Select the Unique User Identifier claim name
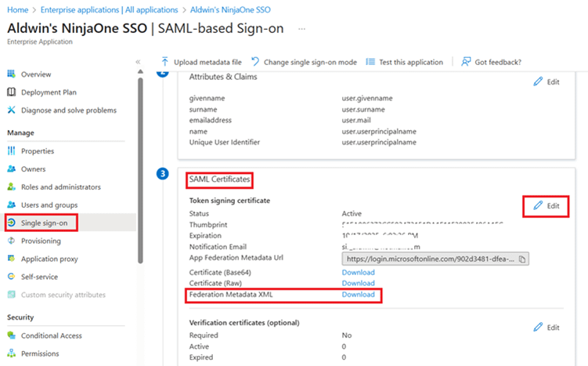The image size is (588, 366). [224, 143]
